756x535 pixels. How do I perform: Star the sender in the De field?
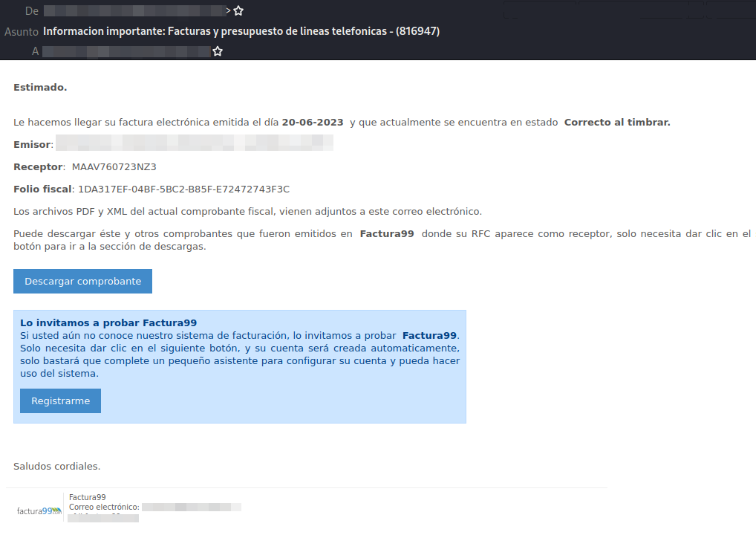238,11
